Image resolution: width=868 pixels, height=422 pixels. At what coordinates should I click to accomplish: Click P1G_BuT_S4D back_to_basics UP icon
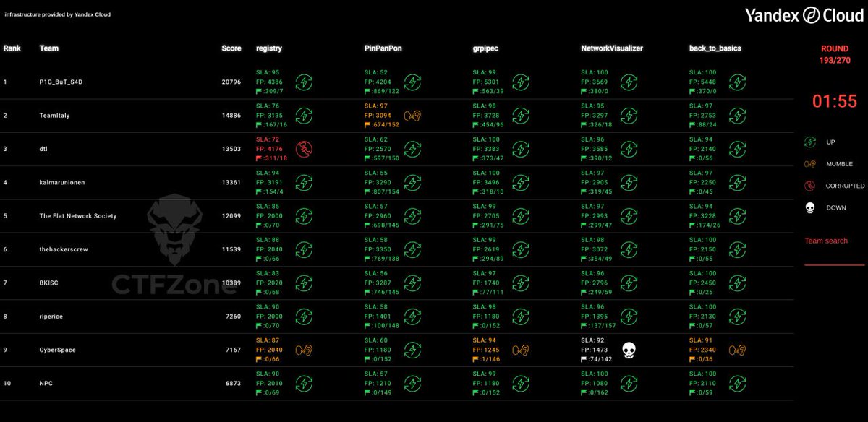[x=738, y=82]
